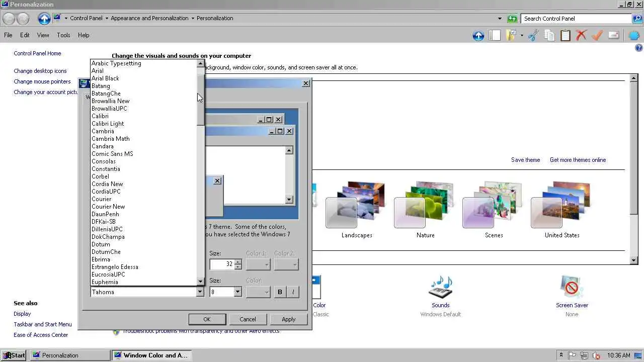This screenshot has height=362, width=644.
Task: Click in the Search Control Panel field
Action: coord(576,19)
